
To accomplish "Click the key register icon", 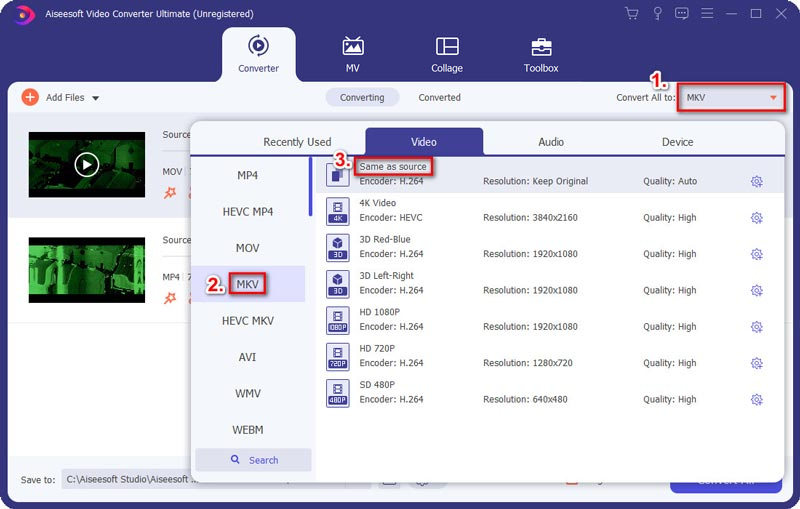I will [657, 14].
